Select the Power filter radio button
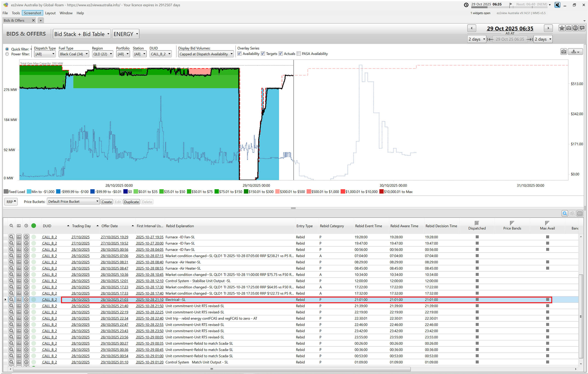Screen dimensions: 588x374 tap(7, 54)
